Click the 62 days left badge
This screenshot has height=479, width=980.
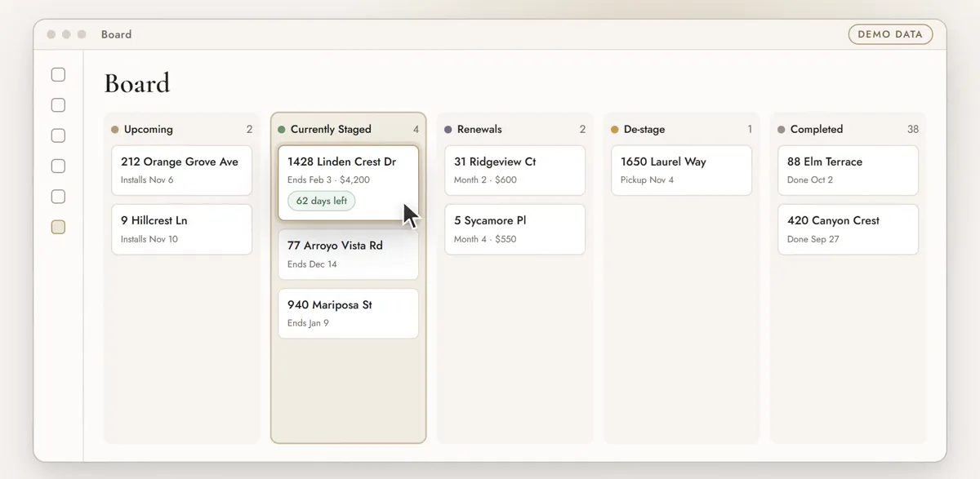321,201
